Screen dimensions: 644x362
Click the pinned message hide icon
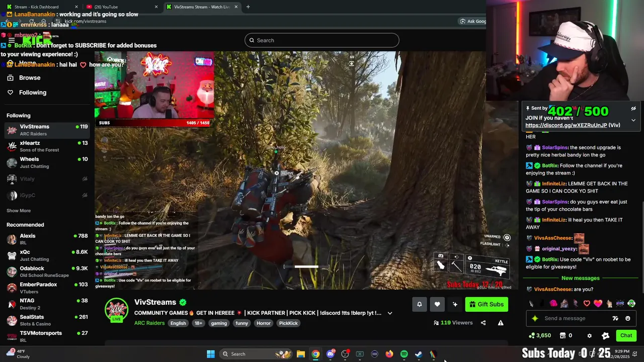click(x=633, y=109)
